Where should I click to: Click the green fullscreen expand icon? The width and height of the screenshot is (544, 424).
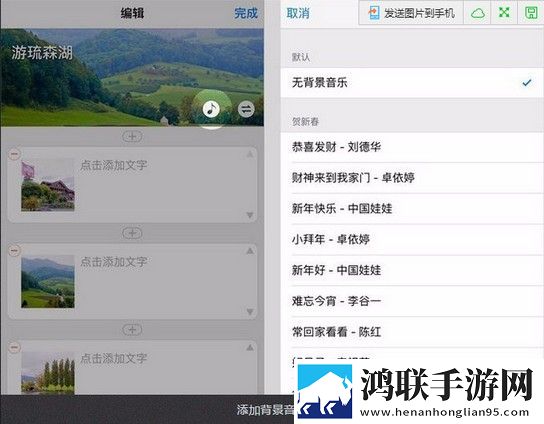pos(504,13)
